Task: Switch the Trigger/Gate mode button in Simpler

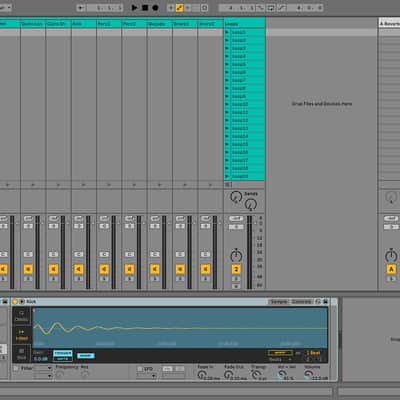Action: [x=63, y=356]
